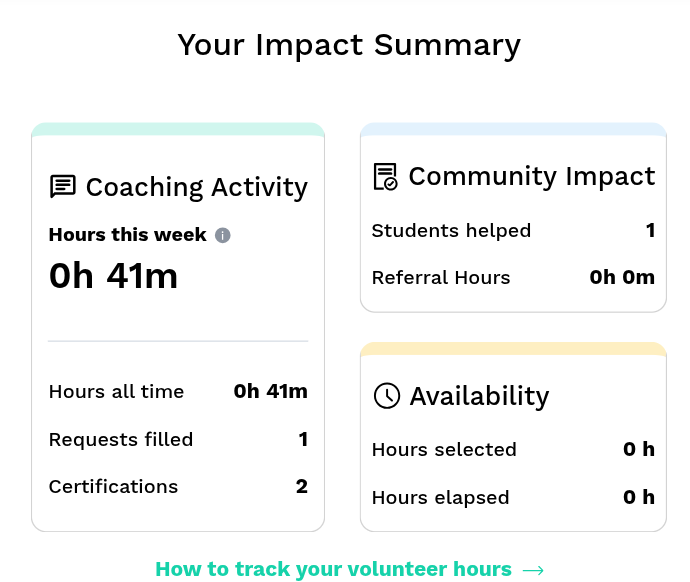The image size is (690, 582).
Task: Select the Hours selected label
Action: [x=444, y=450]
